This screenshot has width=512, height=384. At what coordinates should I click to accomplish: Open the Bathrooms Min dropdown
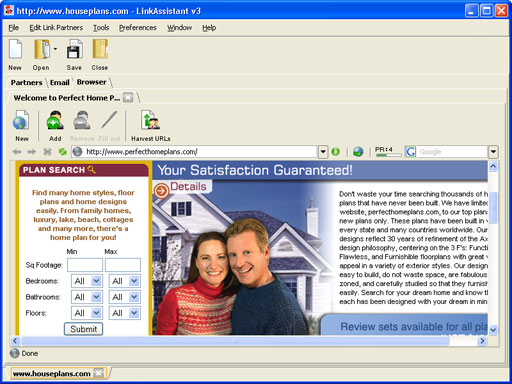[x=87, y=297]
